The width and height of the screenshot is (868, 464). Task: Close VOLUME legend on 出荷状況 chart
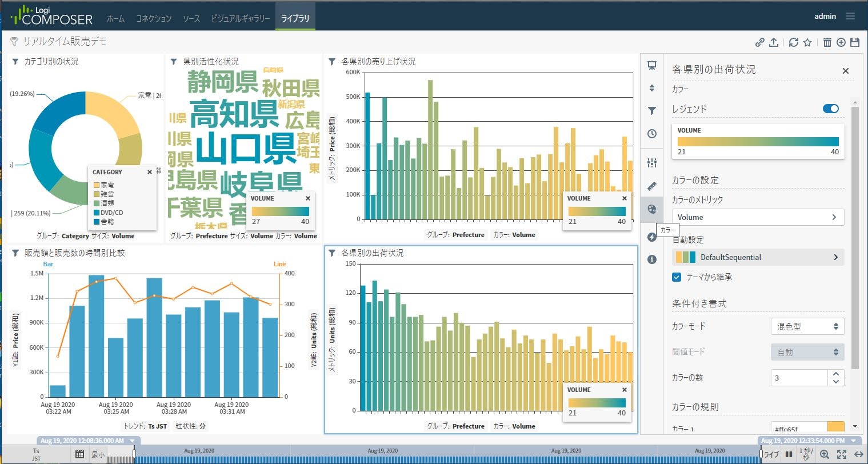pyautogui.click(x=624, y=390)
